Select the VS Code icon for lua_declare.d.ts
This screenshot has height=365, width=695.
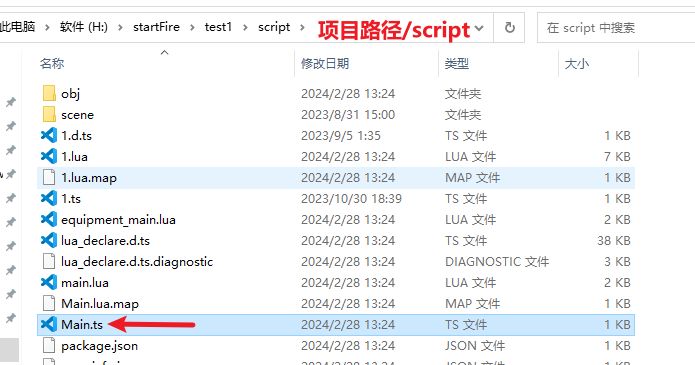tap(49, 240)
